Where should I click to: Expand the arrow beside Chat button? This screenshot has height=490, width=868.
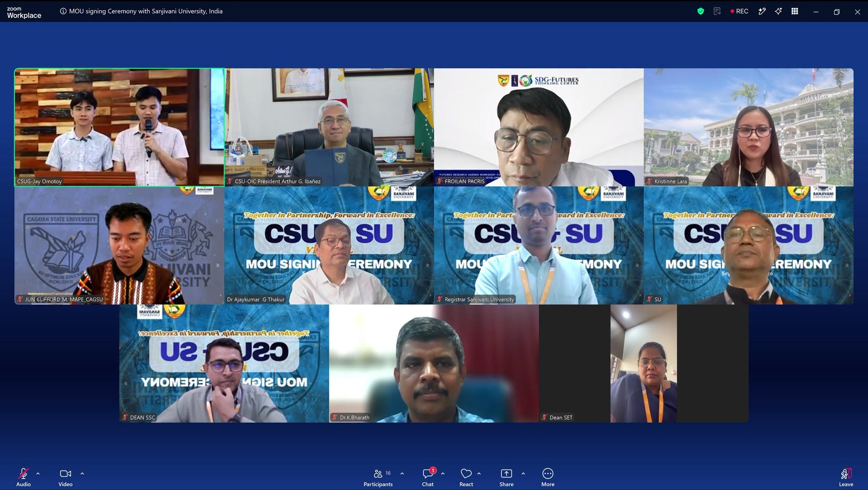coord(442,473)
